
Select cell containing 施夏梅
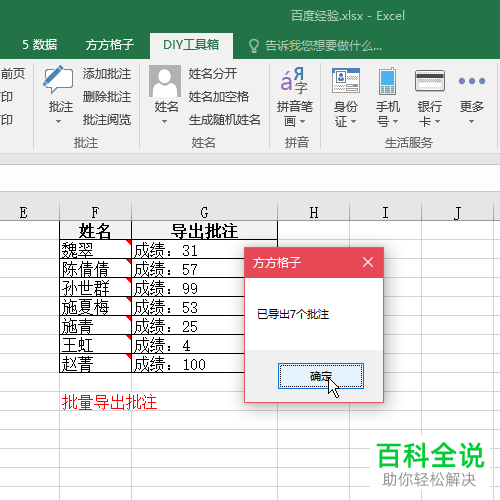click(x=96, y=306)
